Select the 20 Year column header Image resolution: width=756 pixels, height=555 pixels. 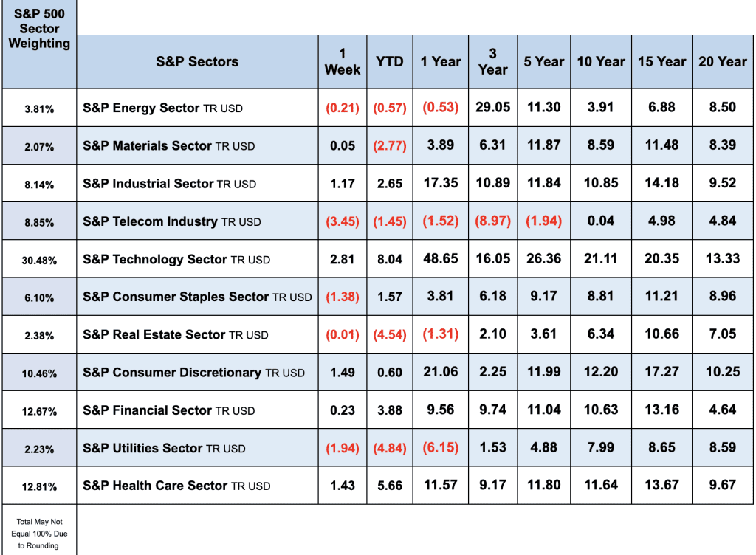pyautogui.click(x=723, y=62)
